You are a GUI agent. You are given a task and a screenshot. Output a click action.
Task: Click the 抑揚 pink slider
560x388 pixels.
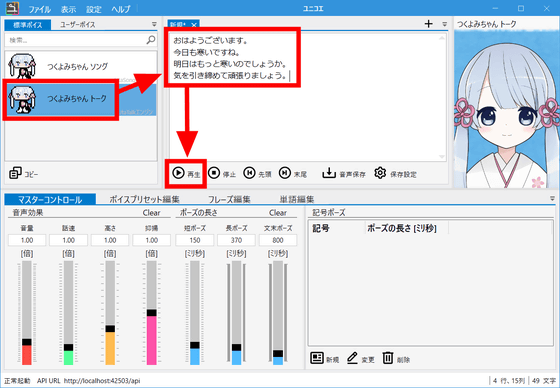pyautogui.click(x=151, y=313)
